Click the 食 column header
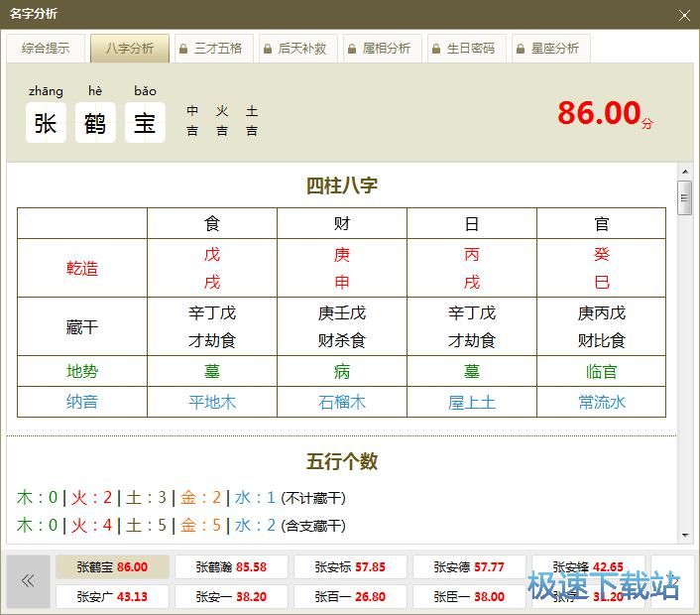The width and height of the screenshot is (700, 615). pyautogui.click(x=212, y=223)
